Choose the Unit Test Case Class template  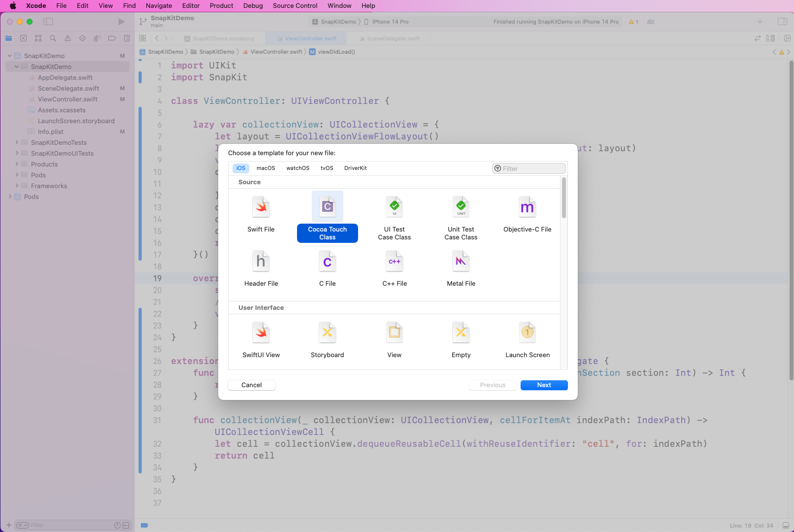coord(461,217)
